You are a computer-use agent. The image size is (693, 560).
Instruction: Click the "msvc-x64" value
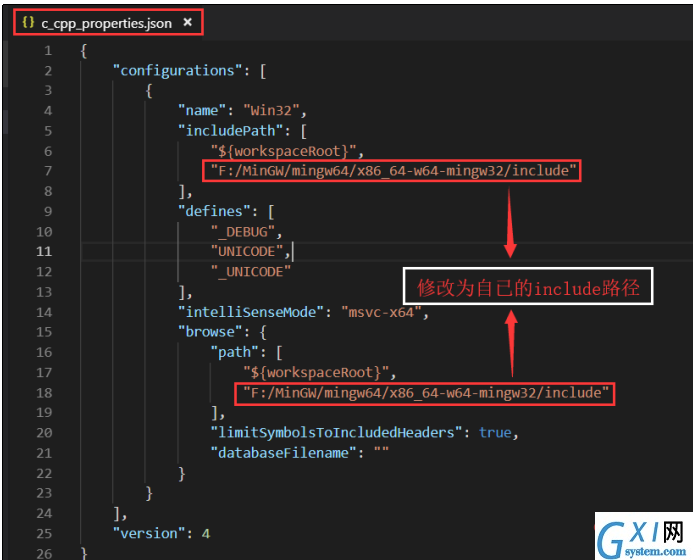click(381, 312)
